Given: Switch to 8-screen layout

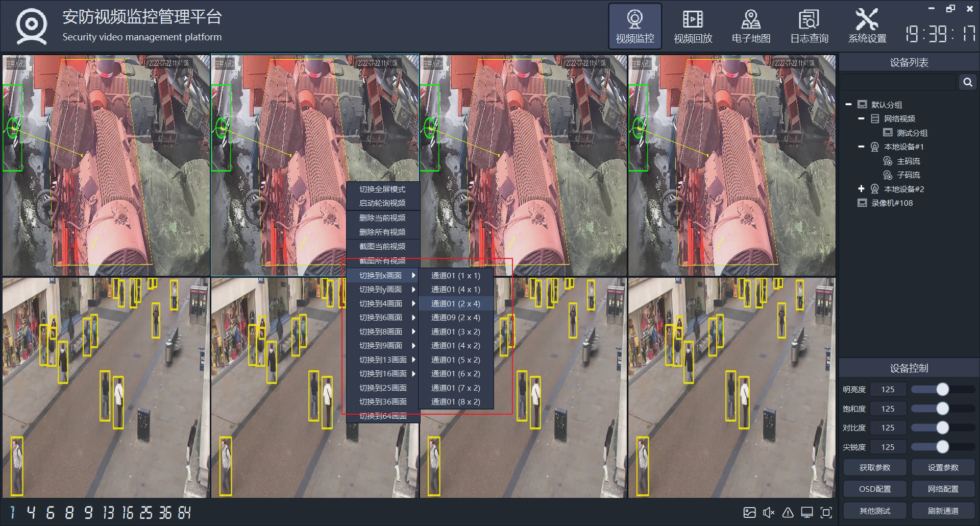Looking at the screenshot, I should pos(69,512).
